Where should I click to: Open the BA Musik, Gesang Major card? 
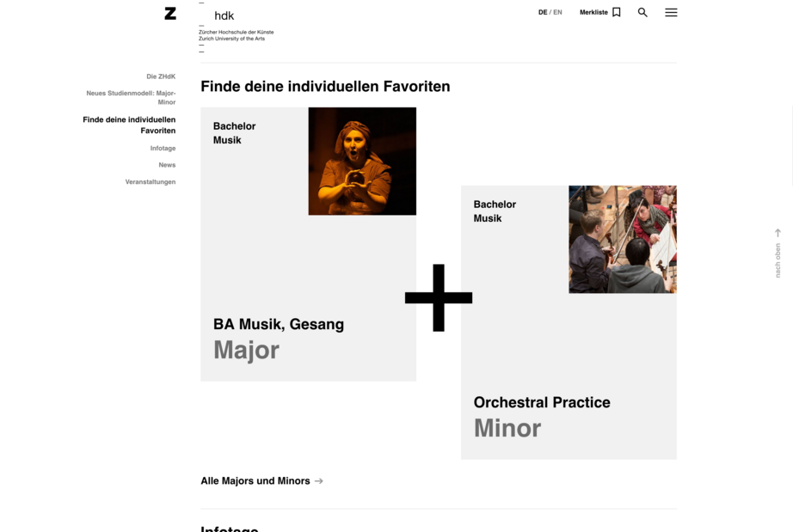point(308,244)
